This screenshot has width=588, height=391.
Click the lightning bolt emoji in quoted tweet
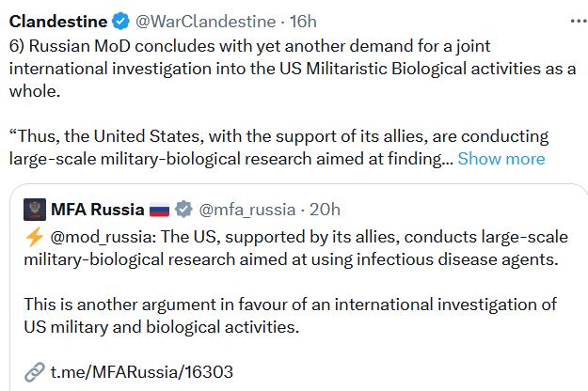click(34, 235)
